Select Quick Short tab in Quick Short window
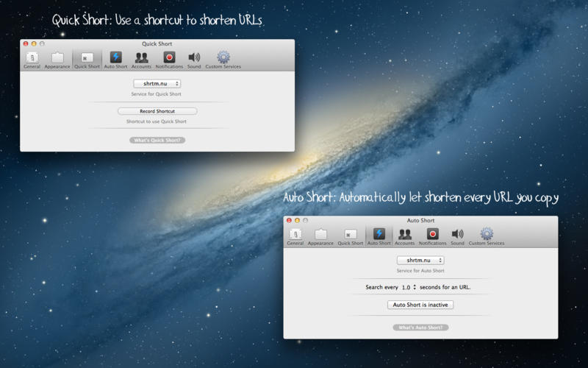Image resolution: width=588 pixels, height=368 pixels. 87,60
